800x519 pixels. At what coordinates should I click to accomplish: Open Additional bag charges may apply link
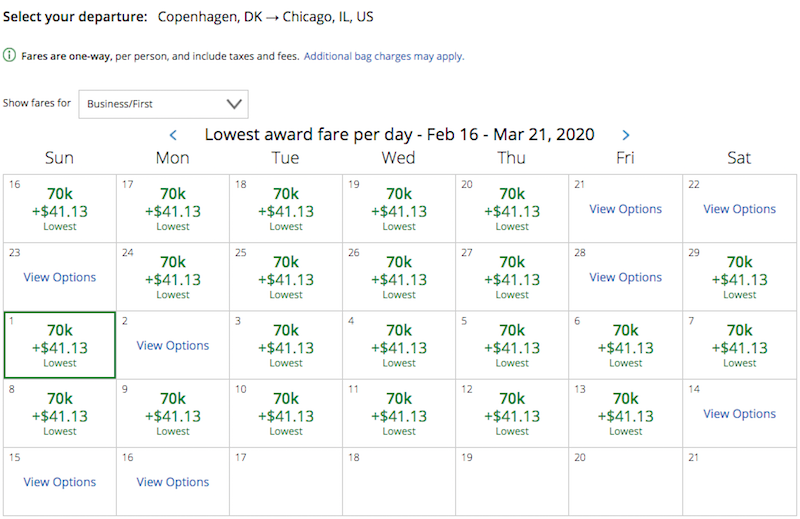click(384, 56)
